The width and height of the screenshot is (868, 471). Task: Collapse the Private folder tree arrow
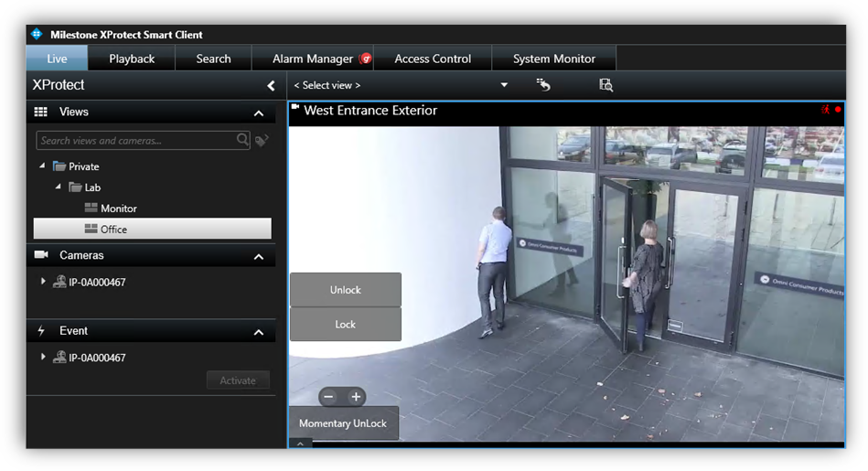pos(43,166)
